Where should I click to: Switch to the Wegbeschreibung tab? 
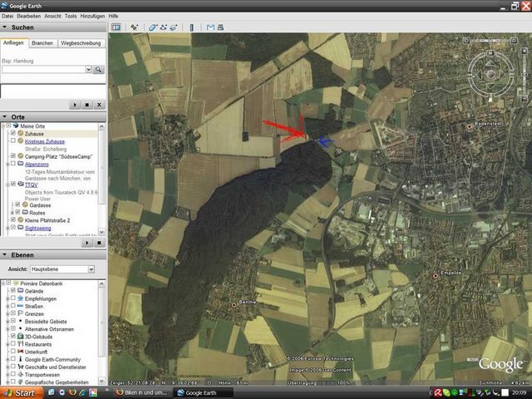pyautogui.click(x=81, y=43)
